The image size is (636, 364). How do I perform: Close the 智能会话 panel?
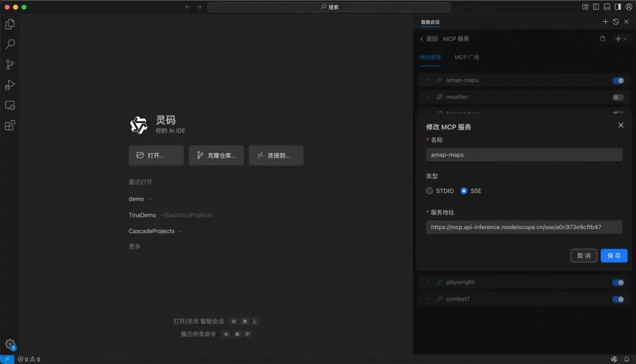tap(626, 22)
